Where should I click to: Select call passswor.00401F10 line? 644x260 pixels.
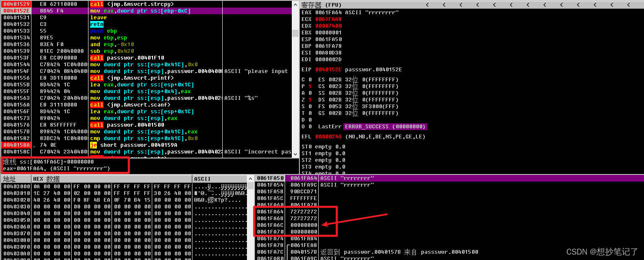coord(146,58)
